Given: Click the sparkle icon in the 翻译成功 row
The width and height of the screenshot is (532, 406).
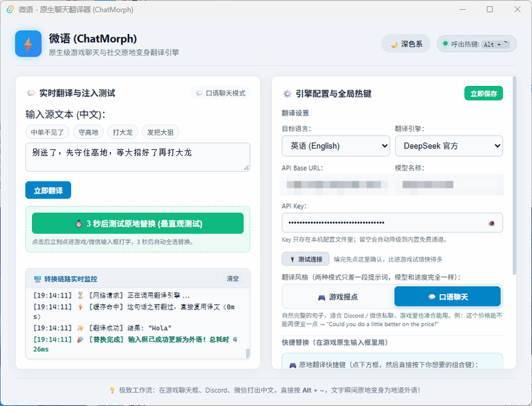Looking at the screenshot, I should [x=80, y=328].
